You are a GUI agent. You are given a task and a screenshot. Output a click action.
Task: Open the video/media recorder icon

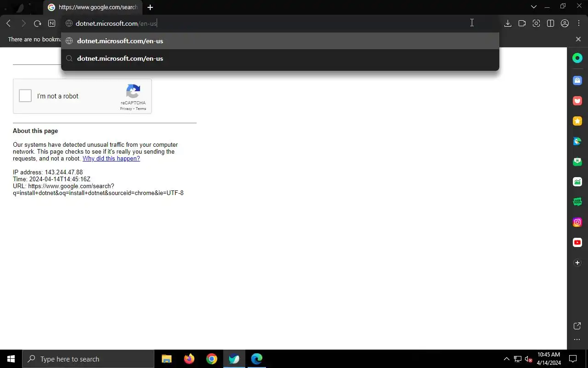coord(522,23)
